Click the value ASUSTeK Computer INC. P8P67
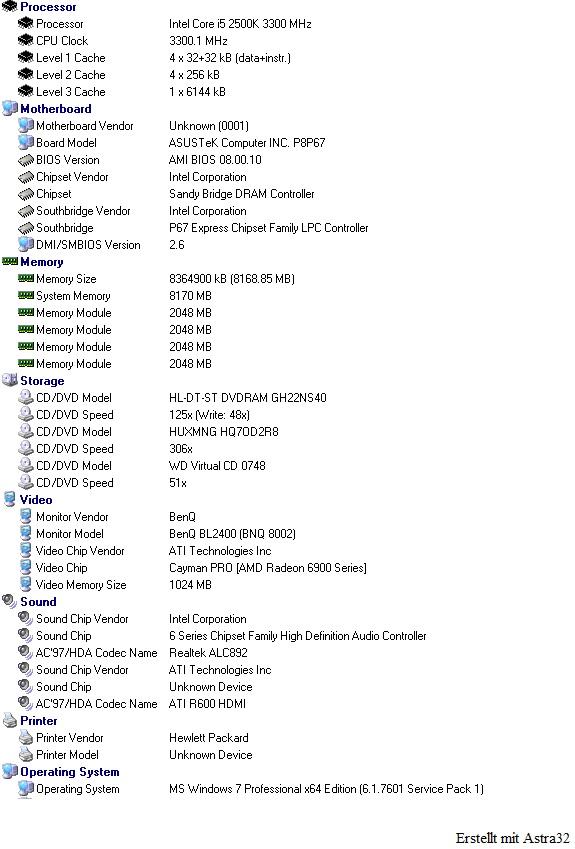This screenshot has height=849, width=575. tap(247, 142)
